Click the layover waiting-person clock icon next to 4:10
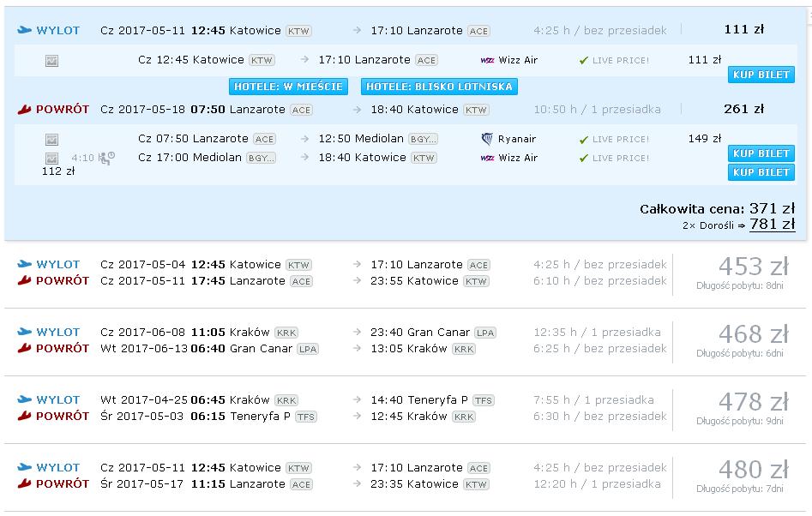The image size is (812, 516). pos(106,158)
